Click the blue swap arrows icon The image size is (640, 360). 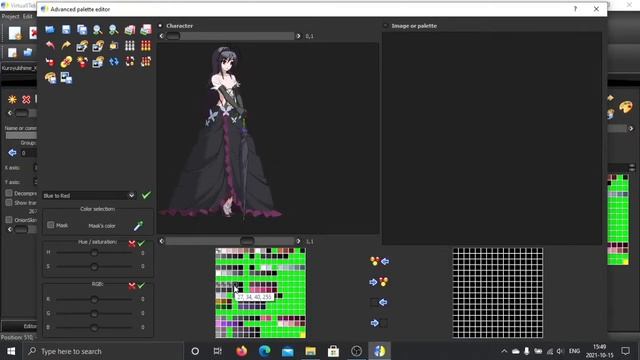113,62
